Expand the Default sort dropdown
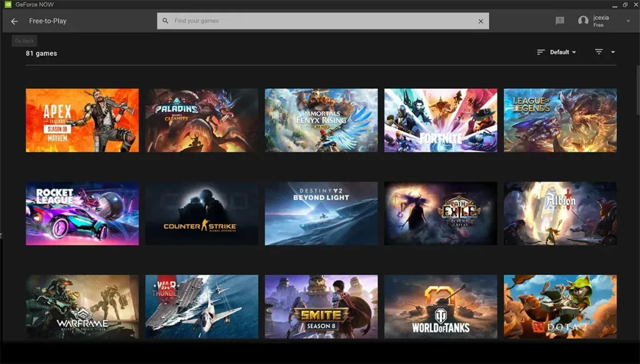This screenshot has width=640, height=364. click(x=562, y=52)
